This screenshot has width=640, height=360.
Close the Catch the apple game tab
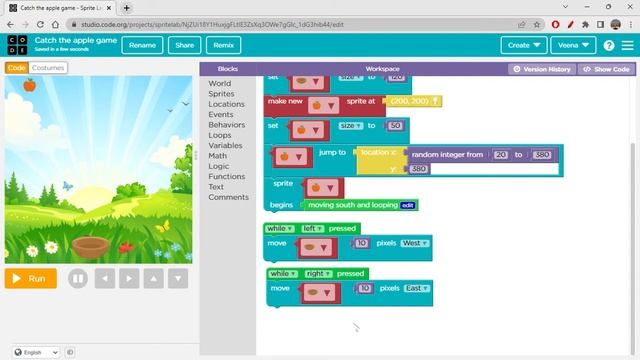tap(109, 8)
